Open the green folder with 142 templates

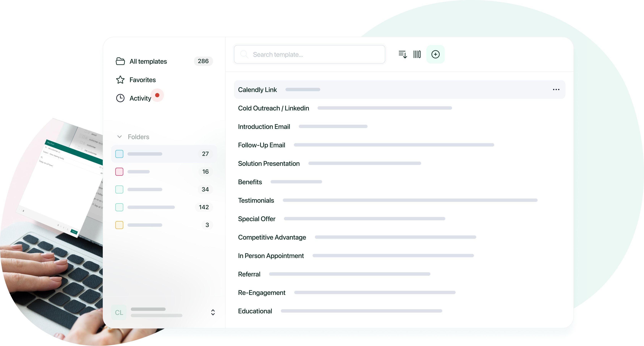164,207
